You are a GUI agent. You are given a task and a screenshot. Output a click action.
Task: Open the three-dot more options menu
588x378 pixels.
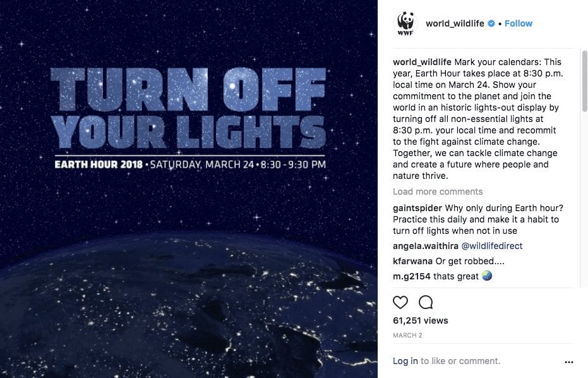pyautogui.click(x=569, y=362)
